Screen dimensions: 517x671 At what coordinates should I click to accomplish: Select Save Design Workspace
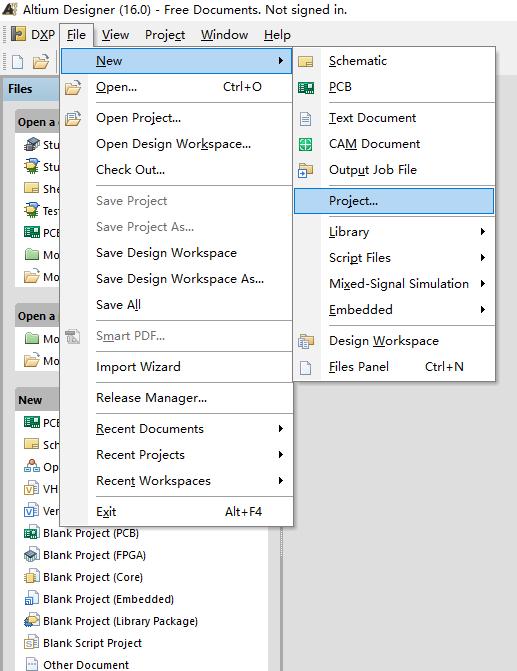177,253
